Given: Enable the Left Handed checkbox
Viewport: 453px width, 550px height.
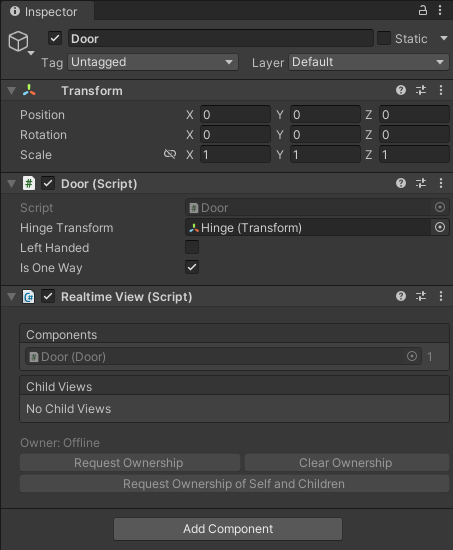Looking at the screenshot, I should (x=192, y=247).
